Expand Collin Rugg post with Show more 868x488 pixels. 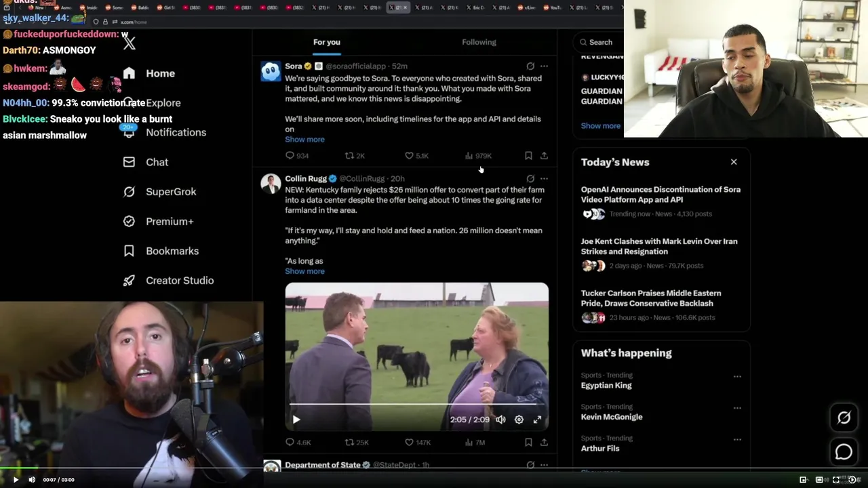[304, 271]
